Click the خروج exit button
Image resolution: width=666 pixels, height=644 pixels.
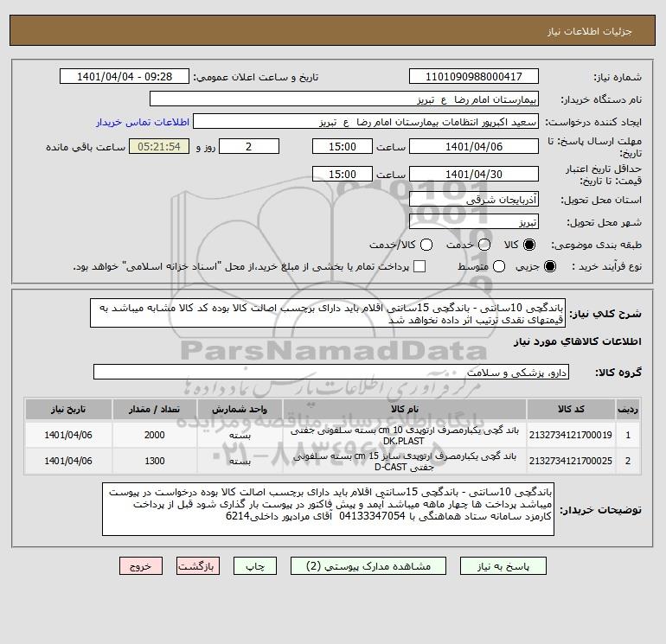coord(141,566)
